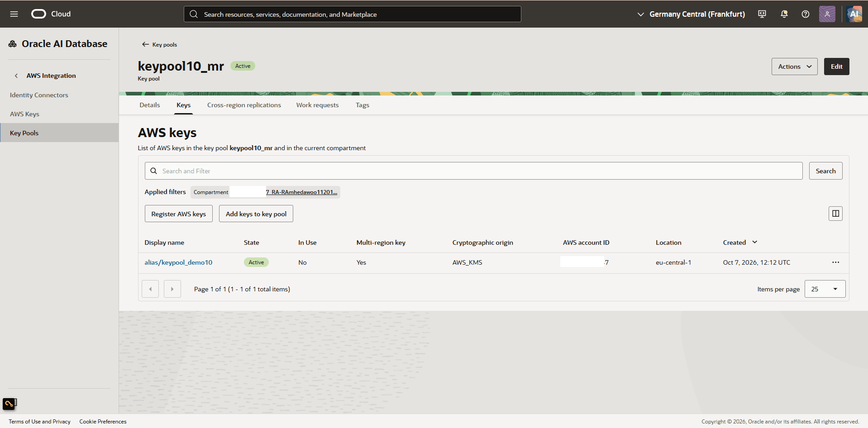Image resolution: width=868 pixels, height=428 pixels.
Task: Select Key Pools in sidebar
Action: (x=59, y=133)
